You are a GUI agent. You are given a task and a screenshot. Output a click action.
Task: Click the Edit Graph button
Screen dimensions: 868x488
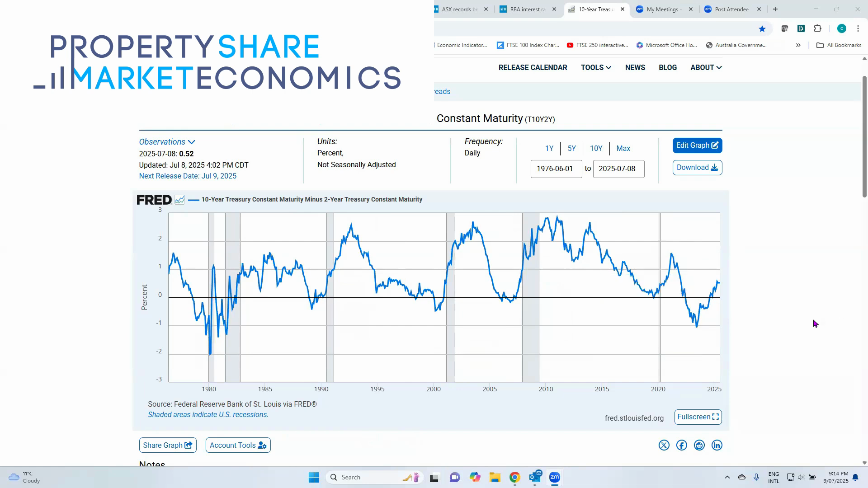pyautogui.click(x=697, y=145)
